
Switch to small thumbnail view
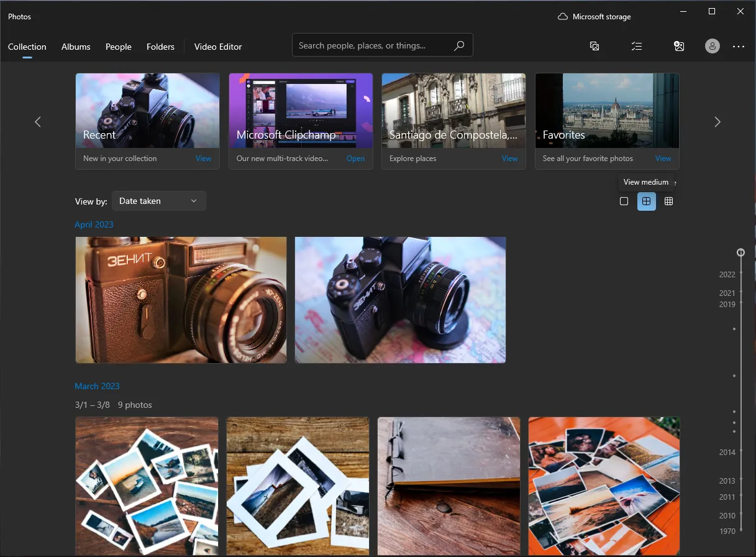click(668, 201)
